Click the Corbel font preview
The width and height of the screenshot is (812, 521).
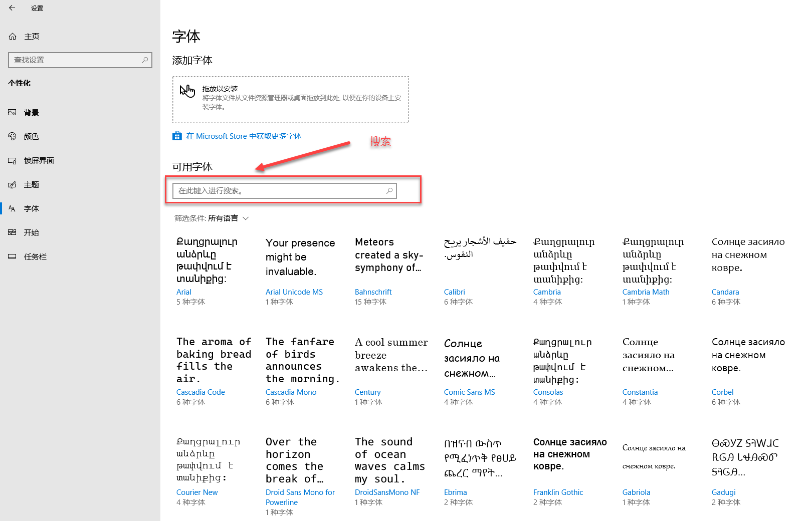point(748,355)
